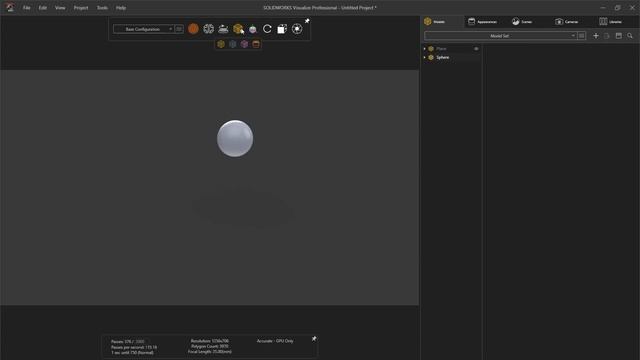Open the Edit menu
The width and height of the screenshot is (640, 360).
[x=42, y=8]
